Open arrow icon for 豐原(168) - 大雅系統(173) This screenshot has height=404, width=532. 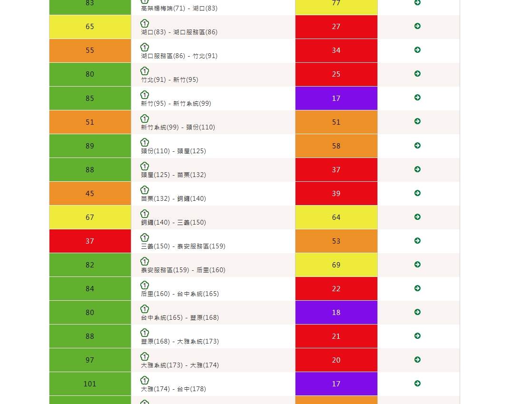point(417,336)
